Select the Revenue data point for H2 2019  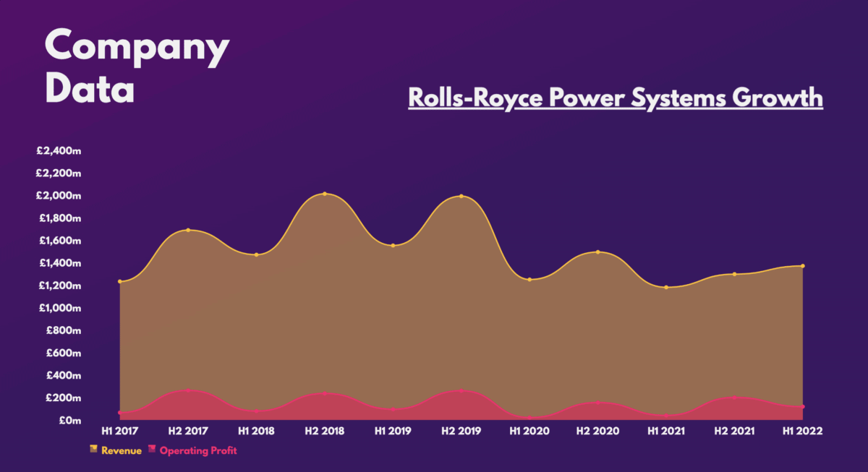click(x=461, y=196)
